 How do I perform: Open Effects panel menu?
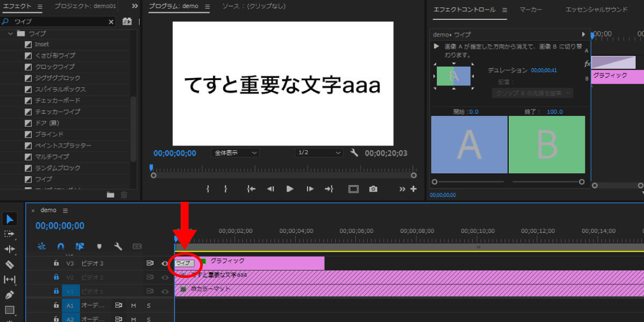tap(40, 6)
